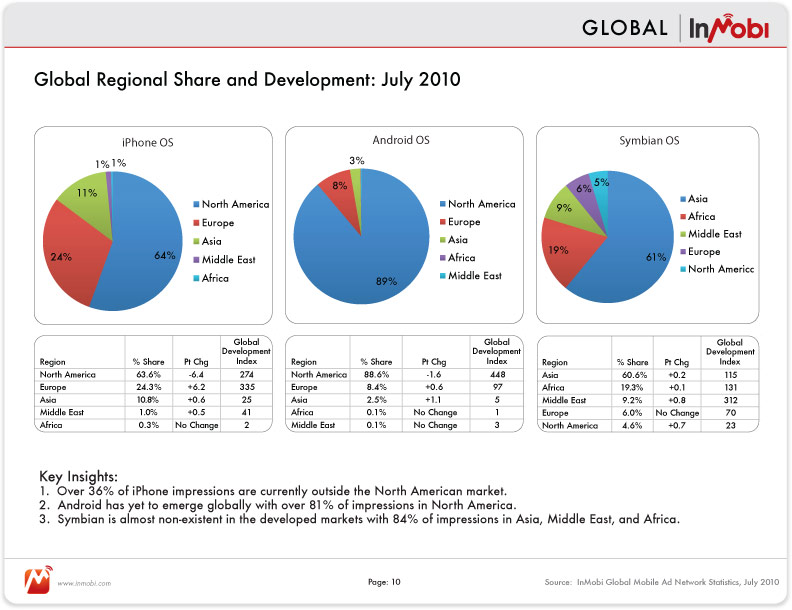Click the Middle East legend entry in Android OS chart

(x=471, y=276)
